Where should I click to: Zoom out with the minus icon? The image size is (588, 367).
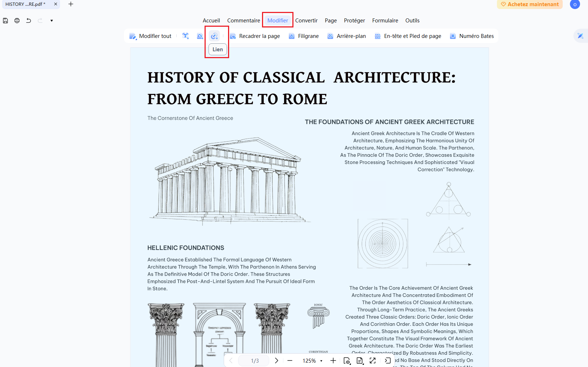(290, 360)
